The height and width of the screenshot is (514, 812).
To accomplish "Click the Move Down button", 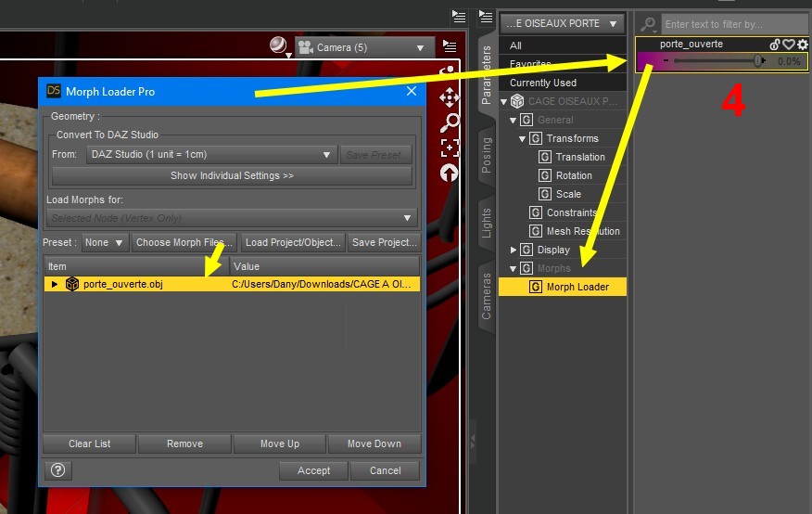I will pos(374,443).
